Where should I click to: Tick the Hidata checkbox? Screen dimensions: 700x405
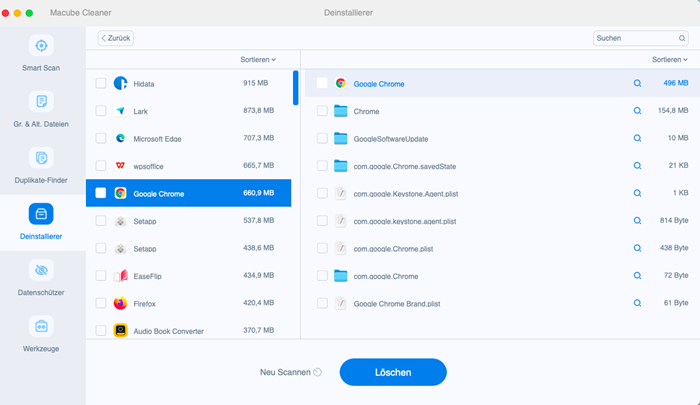coord(101,83)
